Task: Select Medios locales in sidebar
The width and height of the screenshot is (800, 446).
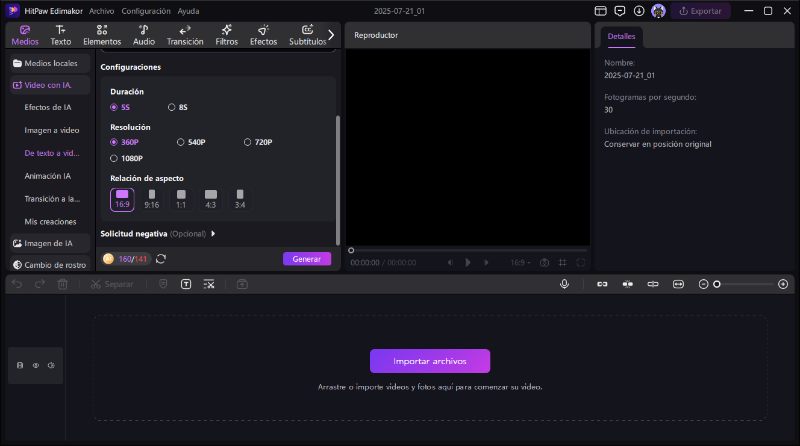Action: tap(49, 63)
